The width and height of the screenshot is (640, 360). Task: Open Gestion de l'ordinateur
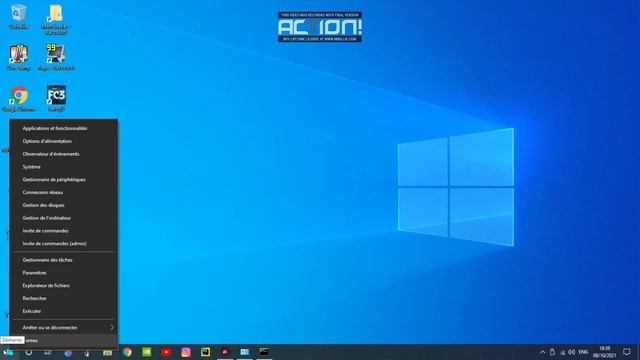click(x=64, y=218)
